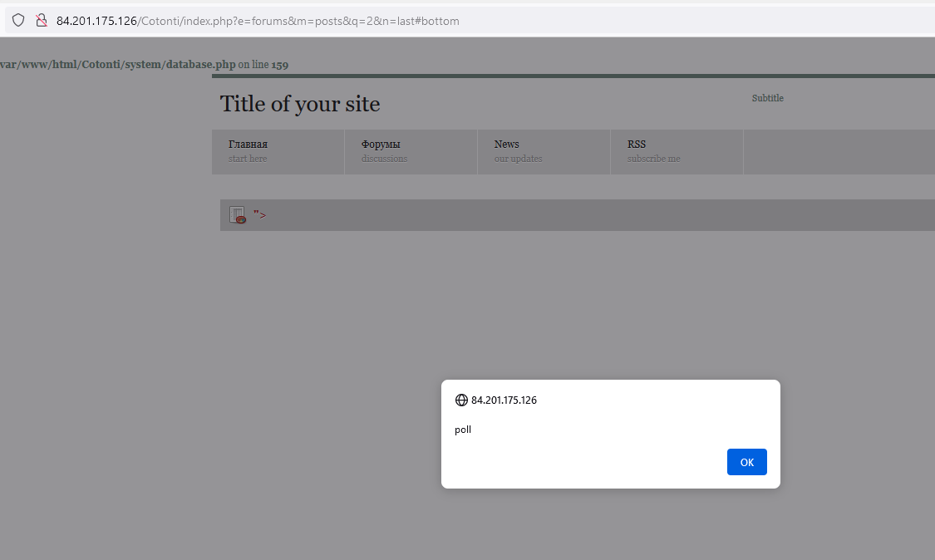Dismiss the poll alert with OK
This screenshot has width=935, height=560.
coord(746,462)
